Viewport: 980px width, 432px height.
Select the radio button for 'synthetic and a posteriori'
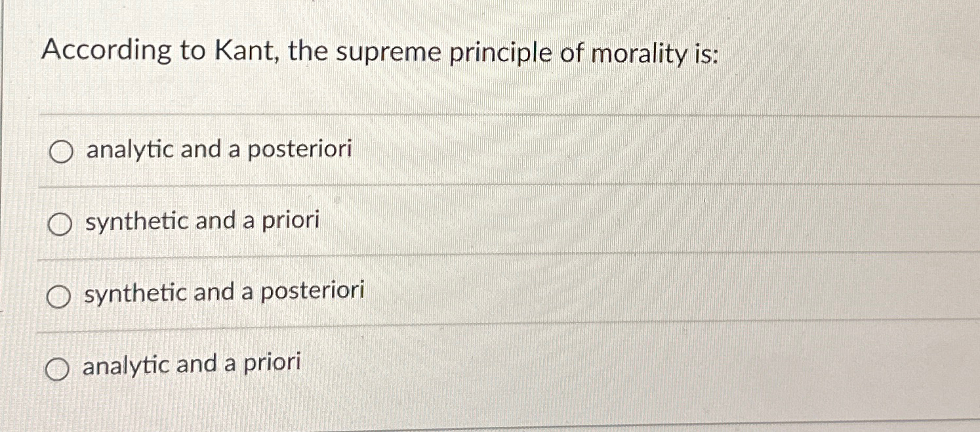[58, 295]
